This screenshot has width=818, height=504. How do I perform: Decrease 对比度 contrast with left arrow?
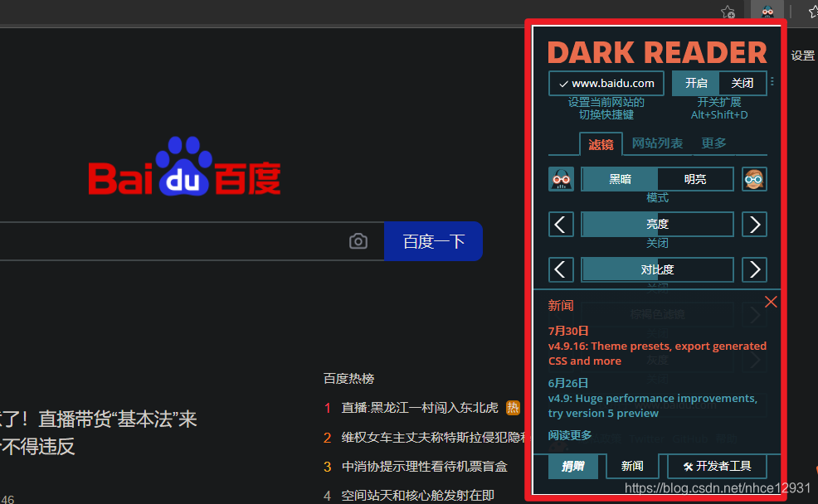pyautogui.click(x=561, y=270)
